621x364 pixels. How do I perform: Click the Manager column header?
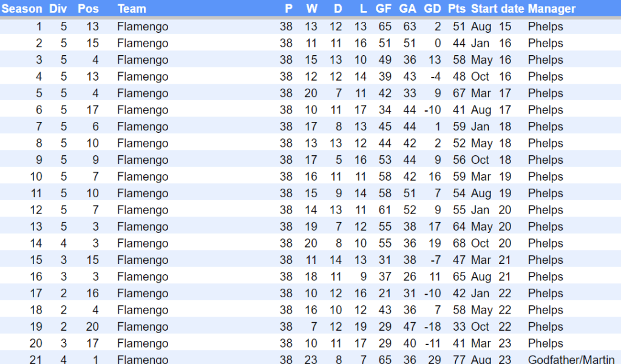[x=552, y=9]
